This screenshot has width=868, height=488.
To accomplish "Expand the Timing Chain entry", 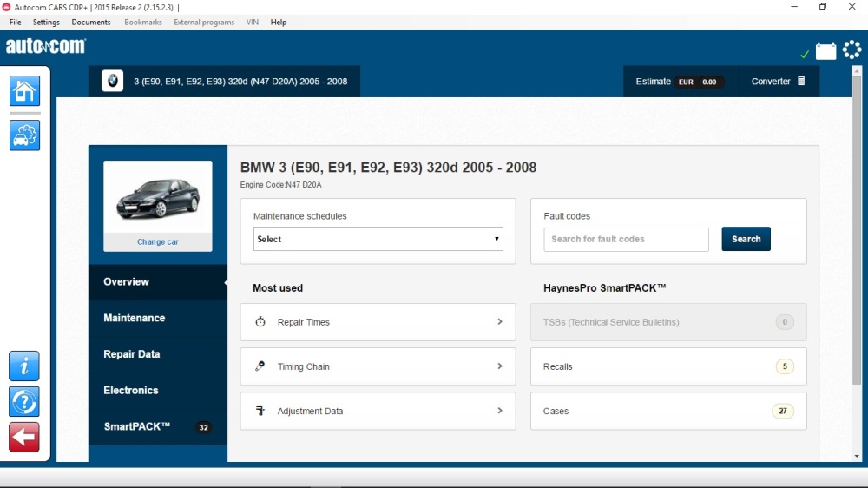I will tap(378, 366).
